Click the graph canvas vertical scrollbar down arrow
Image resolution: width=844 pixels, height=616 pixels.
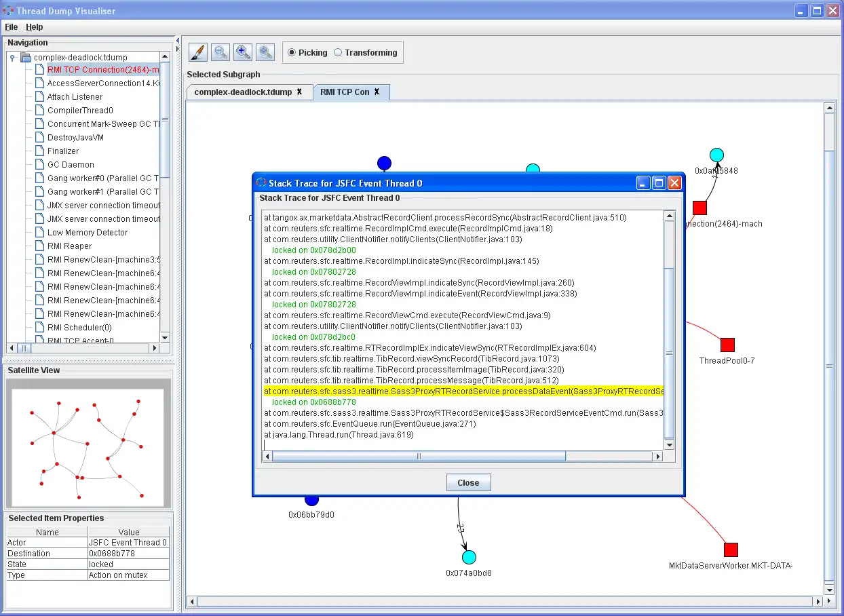(829, 590)
